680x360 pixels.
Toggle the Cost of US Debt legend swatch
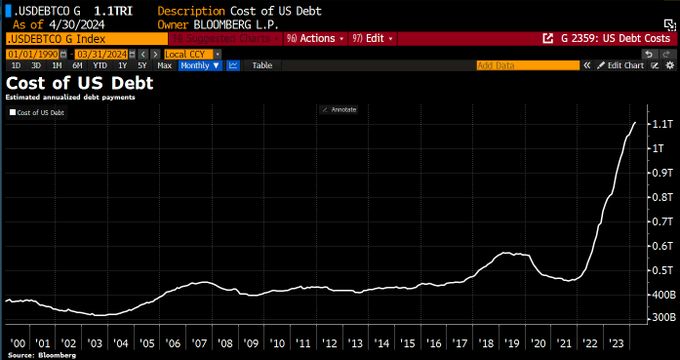point(13,112)
